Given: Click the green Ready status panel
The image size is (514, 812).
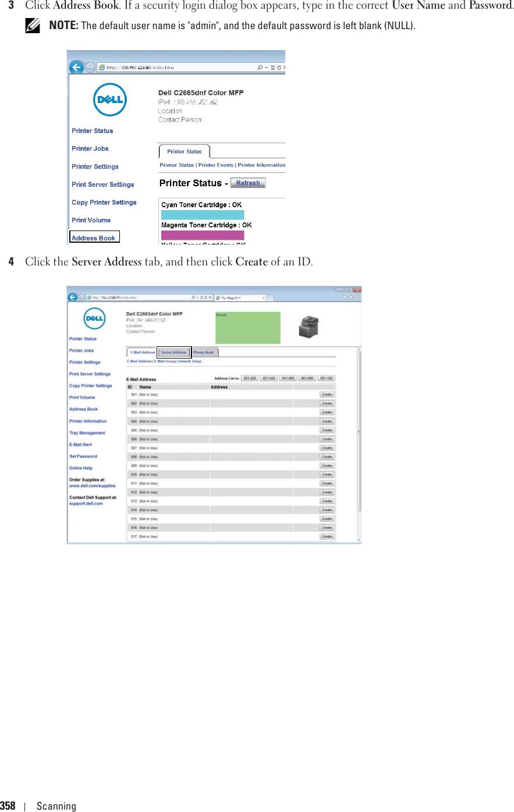Looking at the screenshot, I should [x=248, y=328].
